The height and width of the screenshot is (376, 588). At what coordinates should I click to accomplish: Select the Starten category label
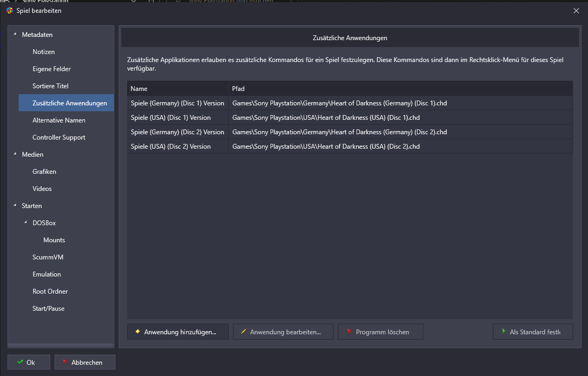(x=32, y=206)
